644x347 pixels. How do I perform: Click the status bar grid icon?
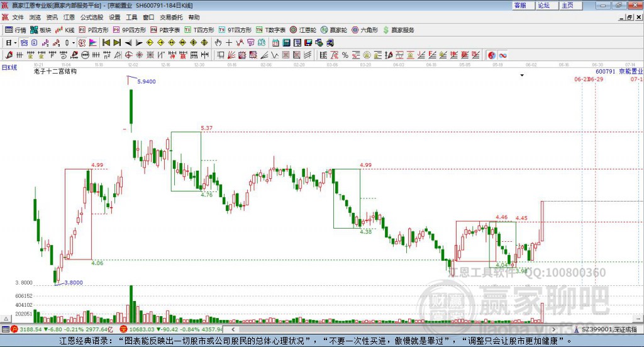5,329
